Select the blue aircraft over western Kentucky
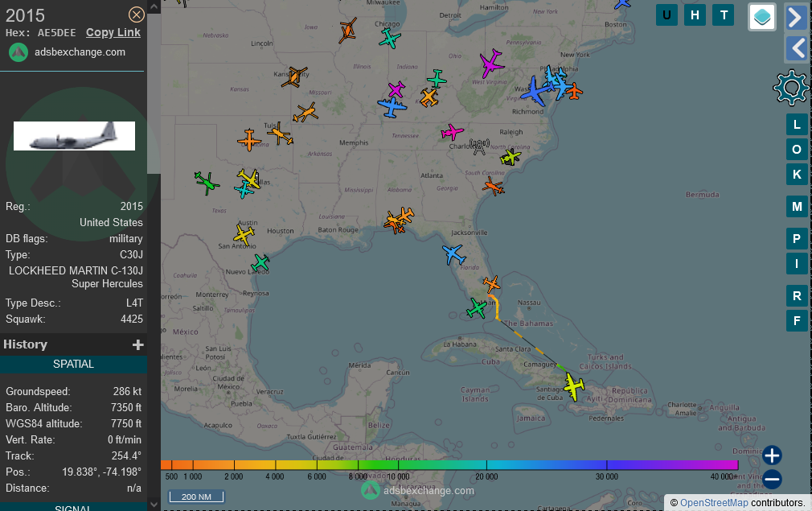This screenshot has height=511, width=812. point(392,107)
